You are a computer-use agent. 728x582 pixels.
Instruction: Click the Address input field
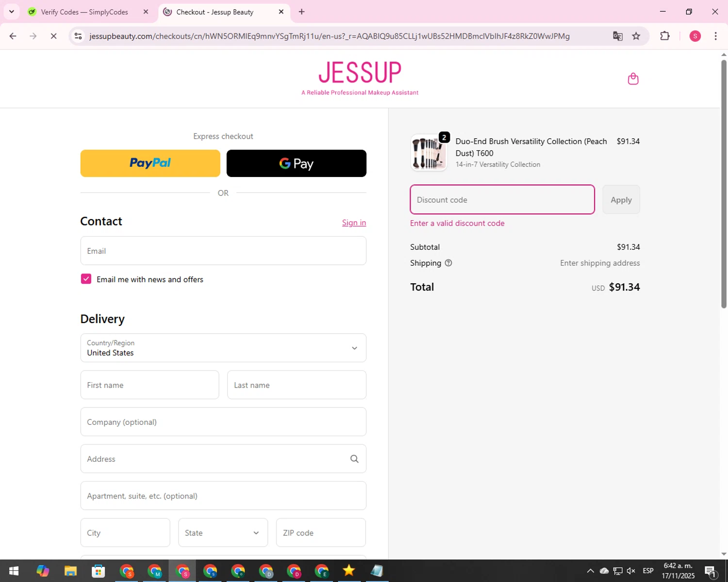pyautogui.click(x=223, y=459)
